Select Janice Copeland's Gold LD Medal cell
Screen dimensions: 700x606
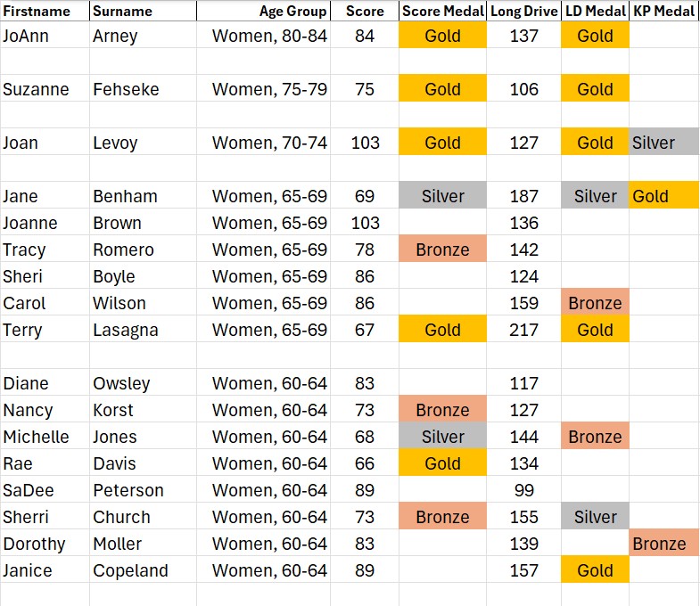pyautogui.click(x=595, y=570)
